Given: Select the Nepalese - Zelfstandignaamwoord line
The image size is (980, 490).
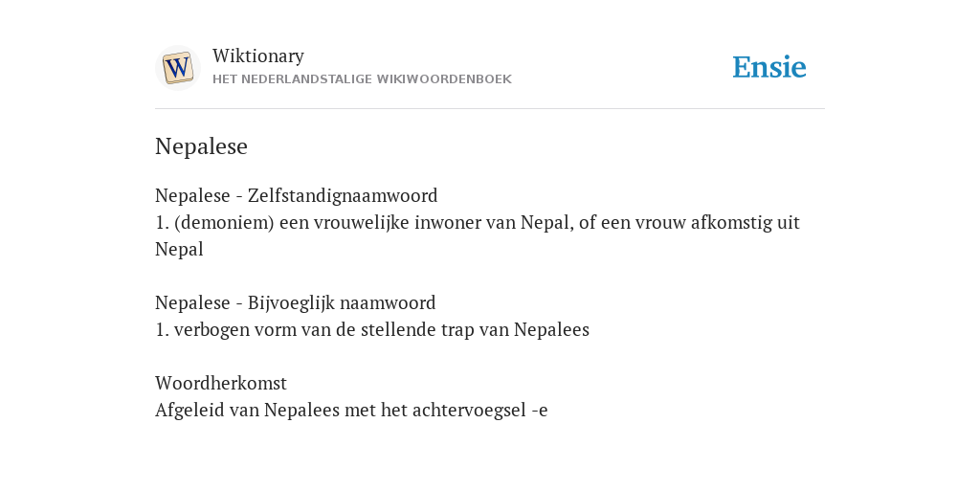Looking at the screenshot, I should [297, 195].
